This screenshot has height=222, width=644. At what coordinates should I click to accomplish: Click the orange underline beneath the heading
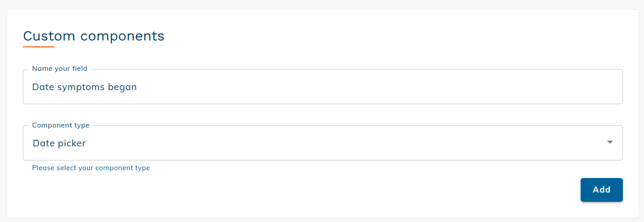click(x=39, y=47)
